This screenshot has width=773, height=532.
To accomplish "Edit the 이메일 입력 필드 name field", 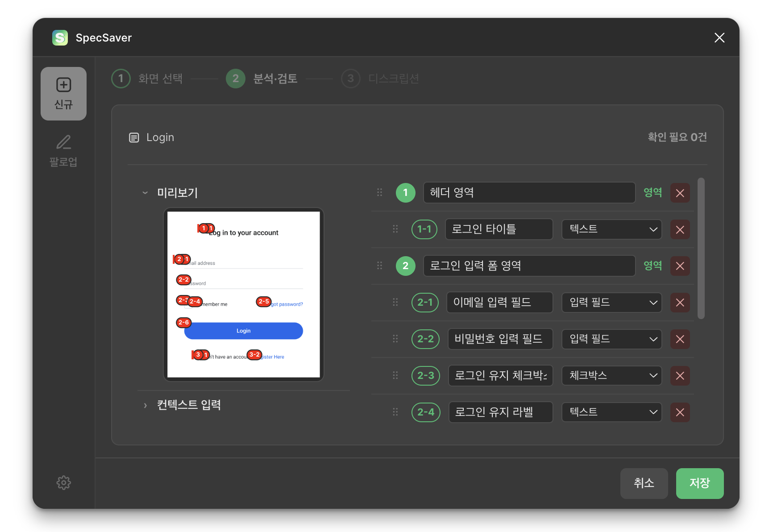I will point(500,303).
